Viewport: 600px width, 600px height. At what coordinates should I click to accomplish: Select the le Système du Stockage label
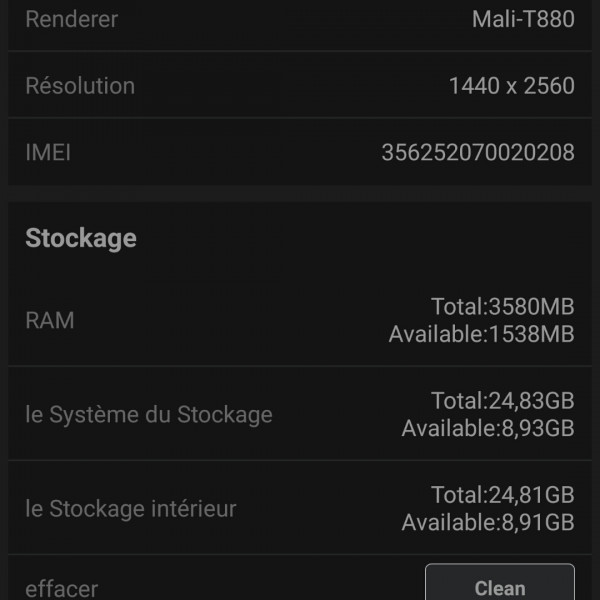pyautogui.click(x=149, y=414)
